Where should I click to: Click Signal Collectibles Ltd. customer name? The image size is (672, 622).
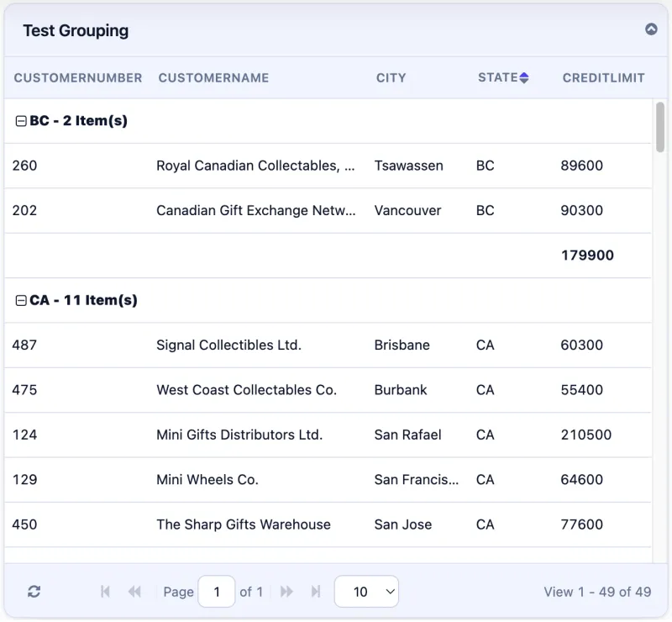(228, 345)
